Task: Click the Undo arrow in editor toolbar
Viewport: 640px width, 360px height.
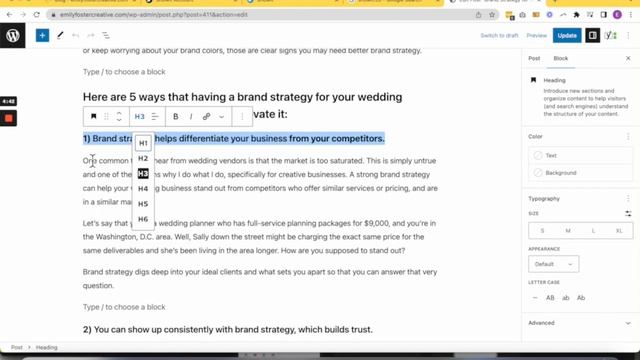Action: pyautogui.click(x=76, y=36)
